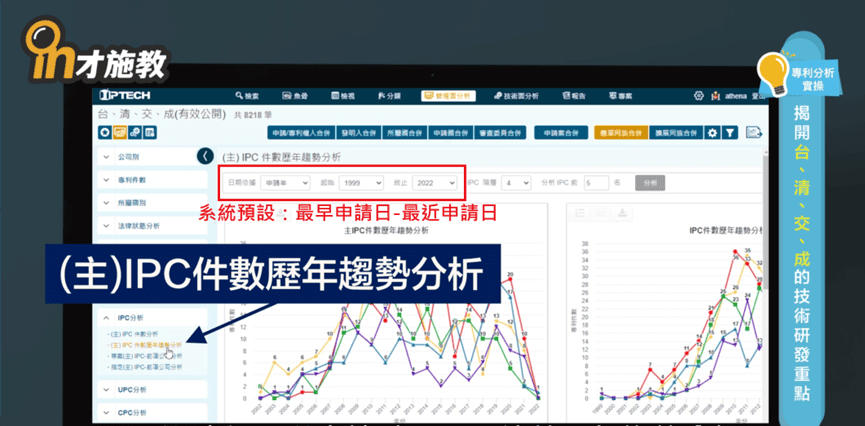Click the first circular icon under the title
The width and height of the screenshot is (865, 426).
[103, 132]
